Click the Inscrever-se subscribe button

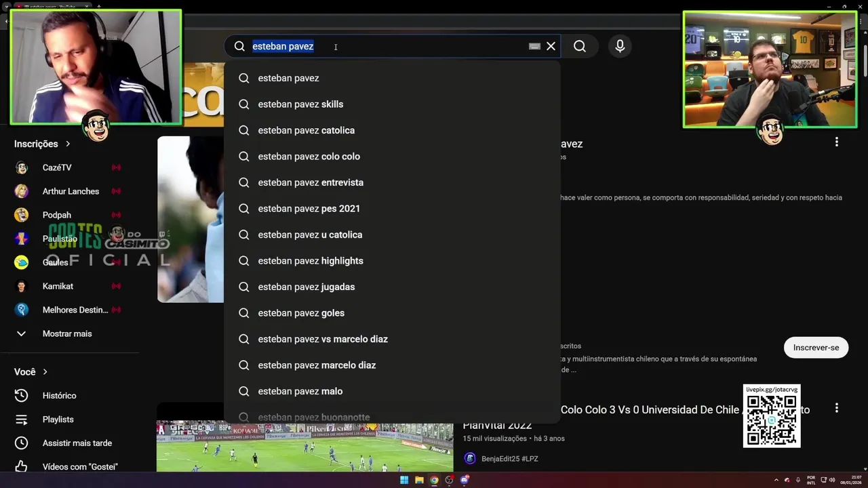816,348
